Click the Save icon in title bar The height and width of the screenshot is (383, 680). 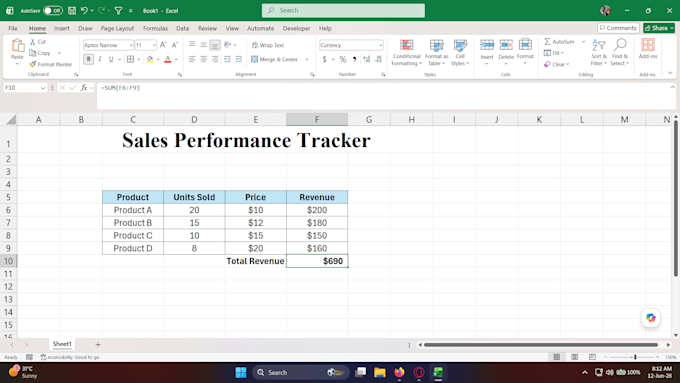pos(72,10)
